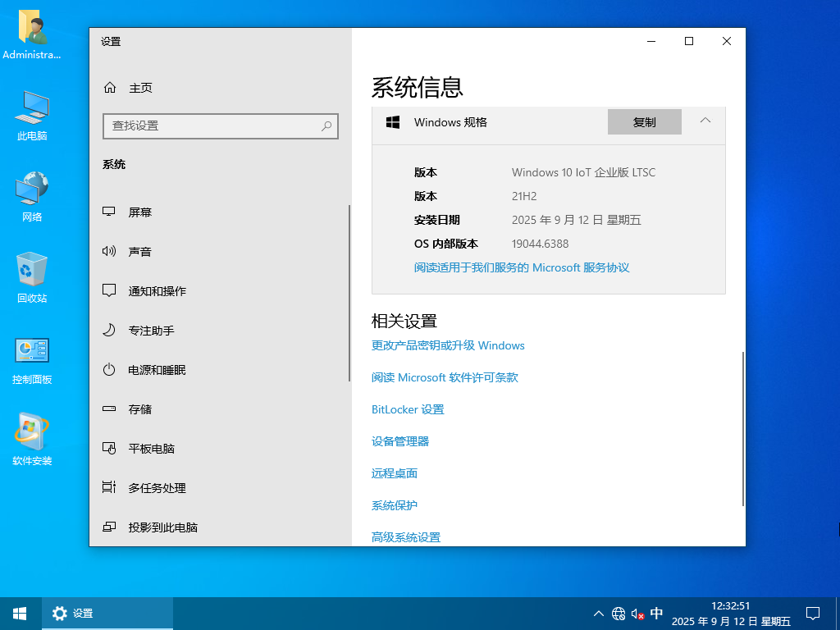Image resolution: width=840 pixels, height=630 pixels.
Task: Click the version value 'Windows 10 IoT 企业版 LTSC'
Action: (583, 172)
